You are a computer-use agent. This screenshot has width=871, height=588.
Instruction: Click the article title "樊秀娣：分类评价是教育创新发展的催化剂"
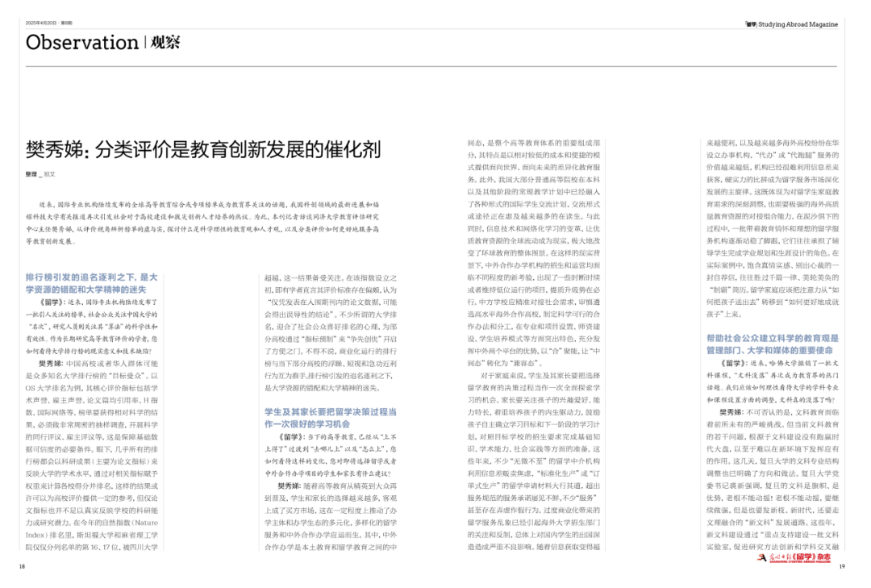pyautogui.click(x=203, y=149)
